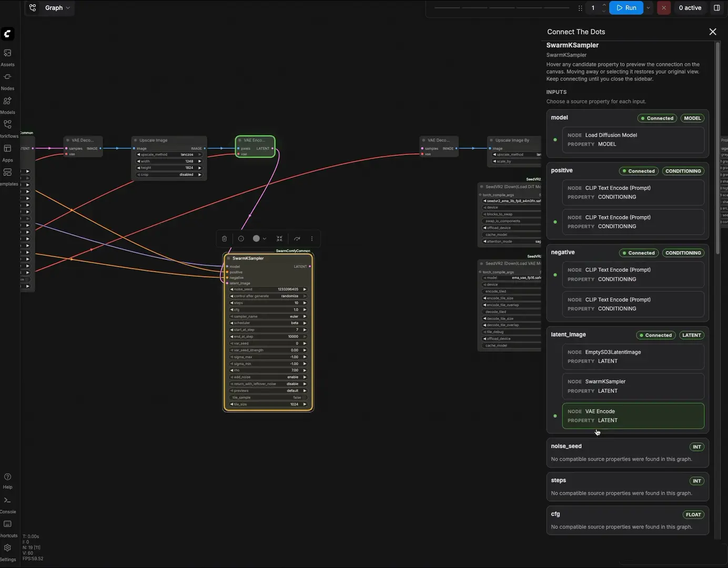The width and height of the screenshot is (728, 568).
Task: Select EmptySD3LatentImage LATENT source
Action: tap(633, 357)
